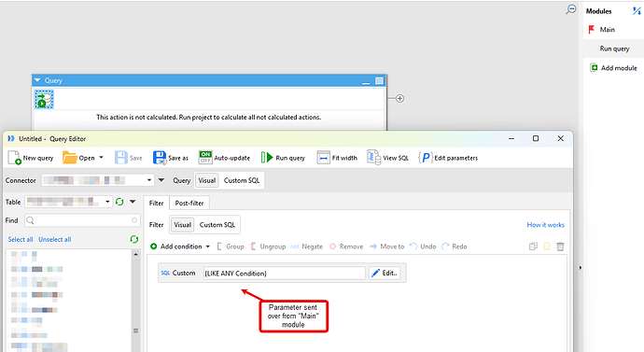Click the Add condition button
Screen dimensions: 644x352
176,246
